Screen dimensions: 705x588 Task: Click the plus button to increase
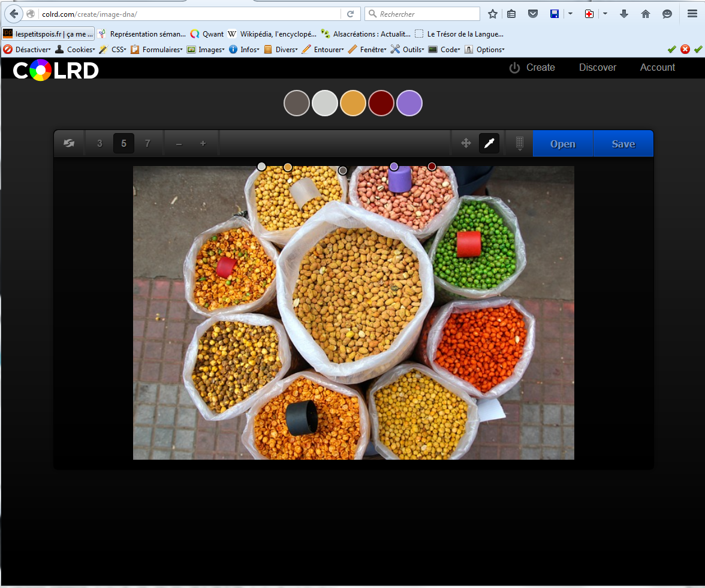203,143
